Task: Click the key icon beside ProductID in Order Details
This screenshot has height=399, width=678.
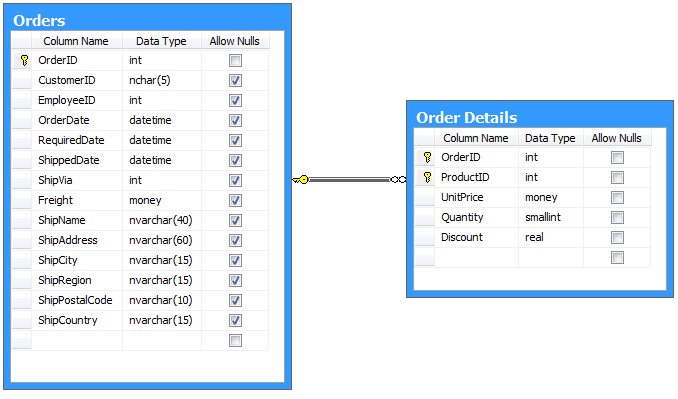Action: (x=427, y=177)
